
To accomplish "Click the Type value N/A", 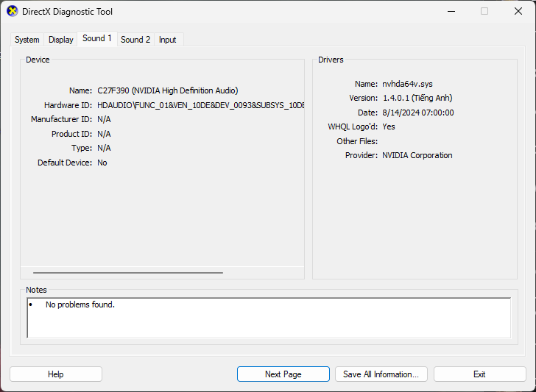I will 104,149.
